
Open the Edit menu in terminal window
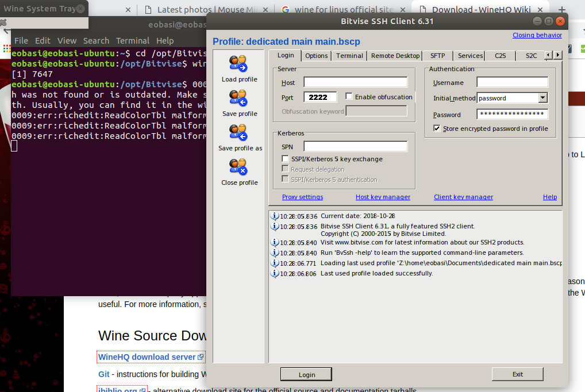point(43,41)
